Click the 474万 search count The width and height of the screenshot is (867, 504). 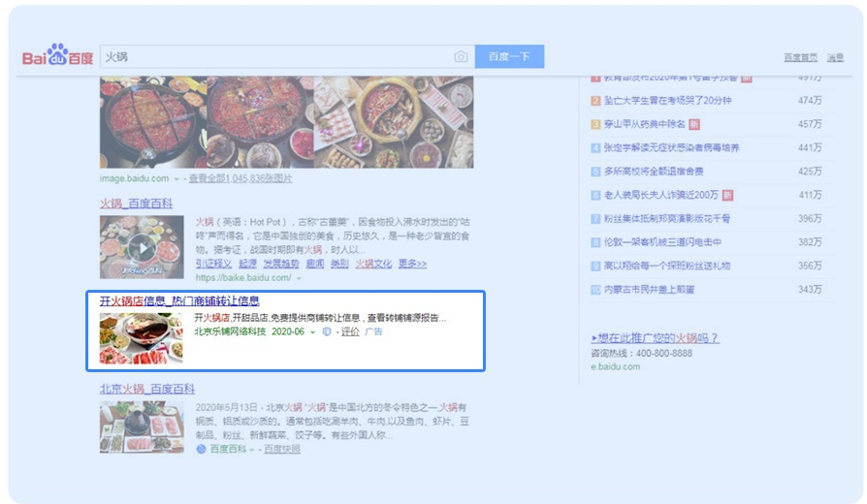click(810, 100)
